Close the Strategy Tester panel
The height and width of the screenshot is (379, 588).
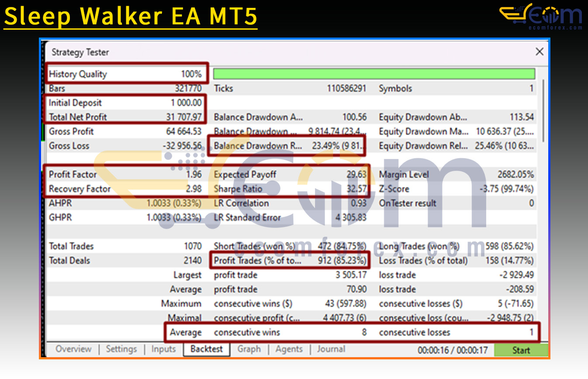click(x=540, y=52)
